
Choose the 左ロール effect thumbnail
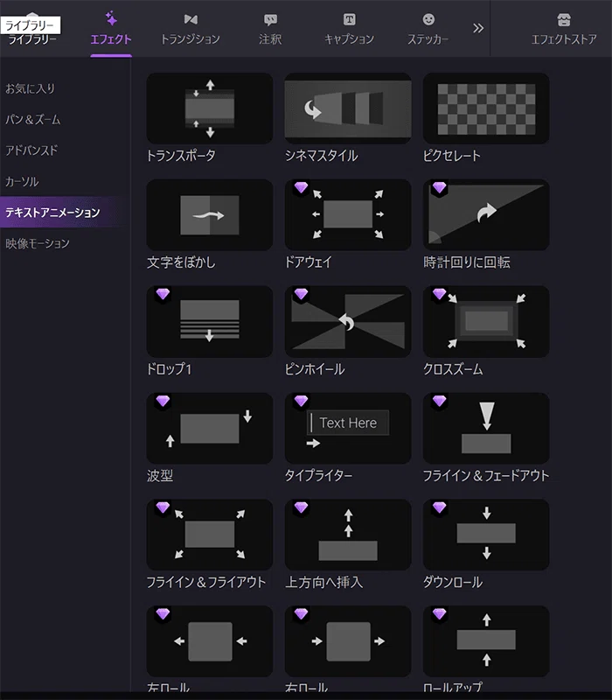tap(210, 641)
